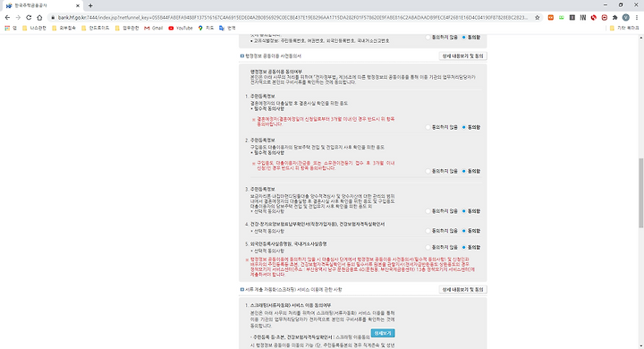Viewport: 644px width, 349px height.
Task: Open the third bookmark folder on the bar
Action: click(96, 29)
